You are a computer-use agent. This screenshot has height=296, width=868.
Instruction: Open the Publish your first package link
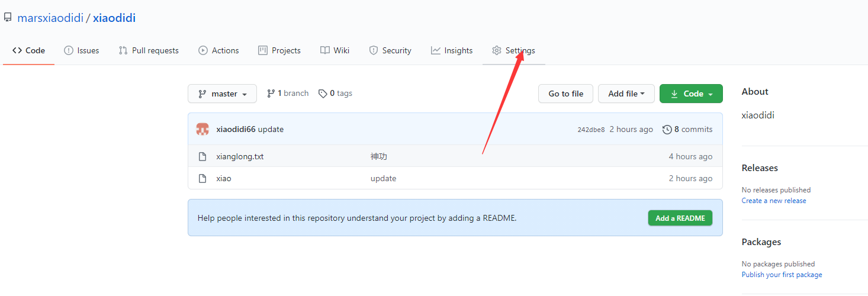pyautogui.click(x=782, y=275)
